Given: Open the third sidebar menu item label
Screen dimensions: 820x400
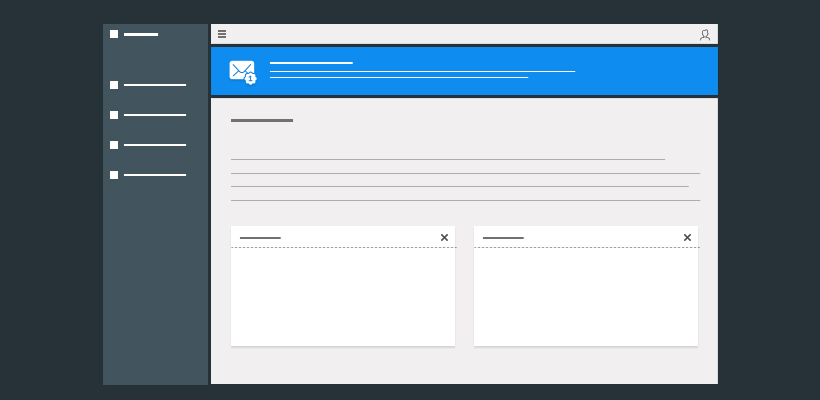Looking at the screenshot, I should pyautogui.click(x=155, y=145).
